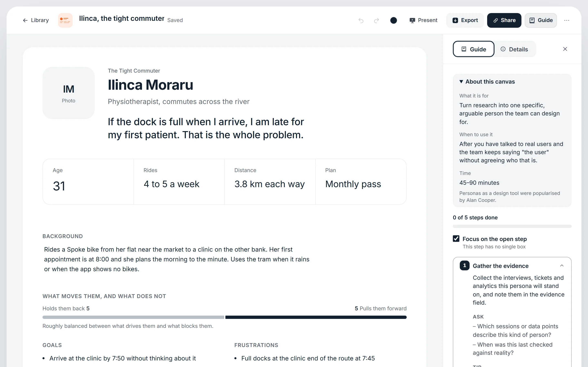Open the dark theme color swatch
588x367 pixels.
click(393, 20)
